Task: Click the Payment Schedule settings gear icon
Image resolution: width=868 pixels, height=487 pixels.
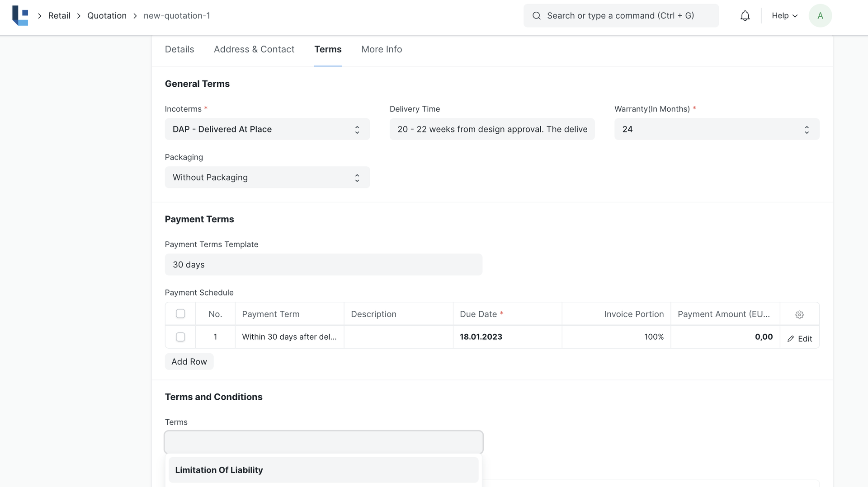Action: click(x=799, y=314)
